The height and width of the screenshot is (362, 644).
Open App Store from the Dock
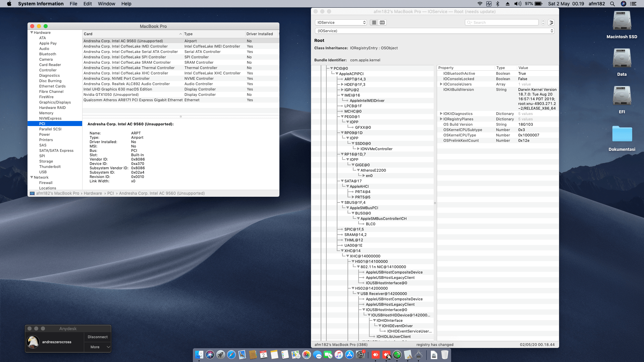(x=350, y=355)
